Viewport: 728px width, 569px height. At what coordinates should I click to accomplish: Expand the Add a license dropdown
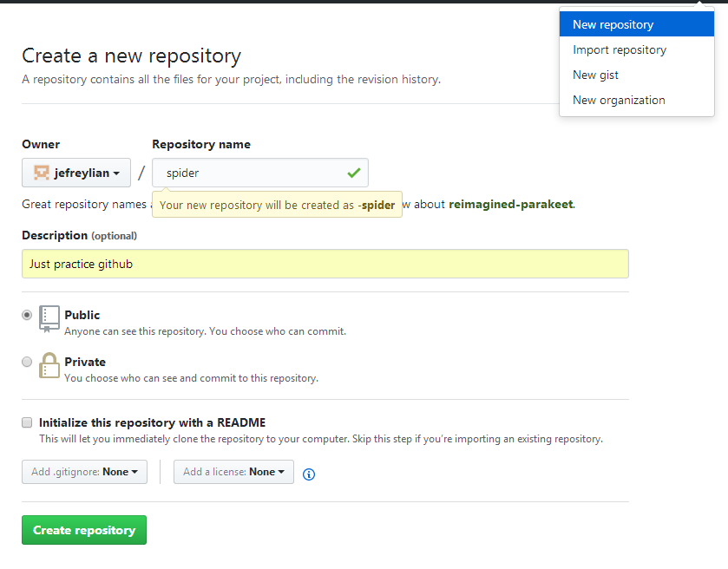coord(233,472)
